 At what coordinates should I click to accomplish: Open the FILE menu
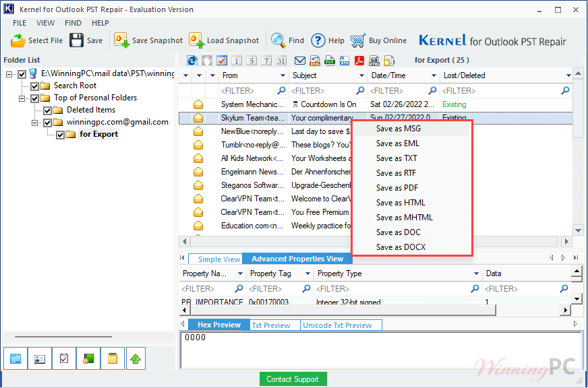(20, 23)
